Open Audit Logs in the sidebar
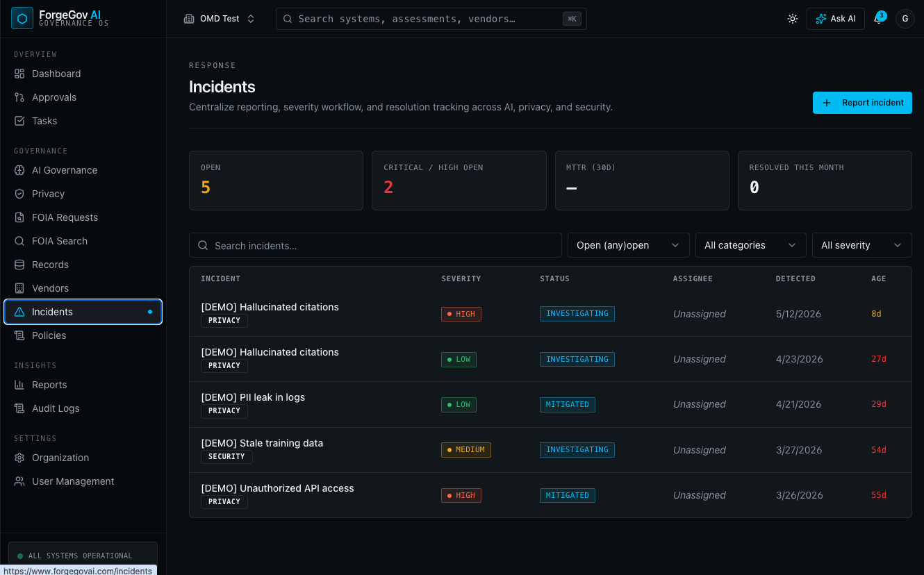The image size is (924, 575). tap(83, 408)
